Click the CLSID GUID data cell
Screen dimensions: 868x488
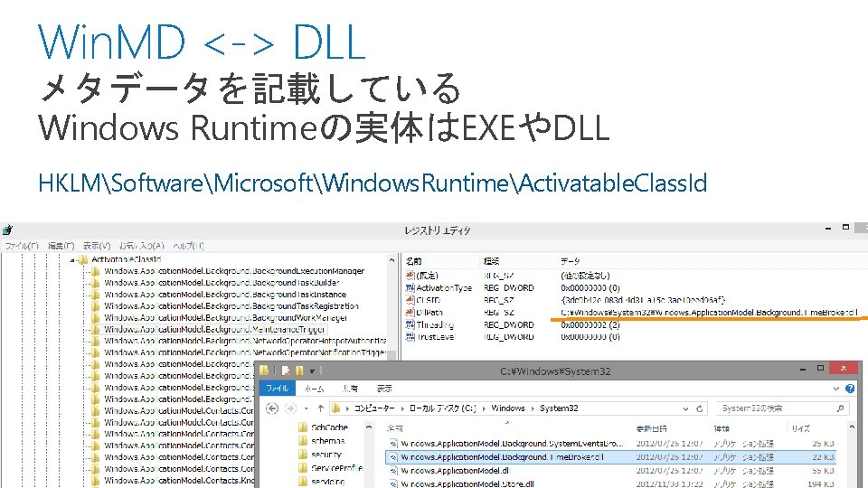point(643,300)
